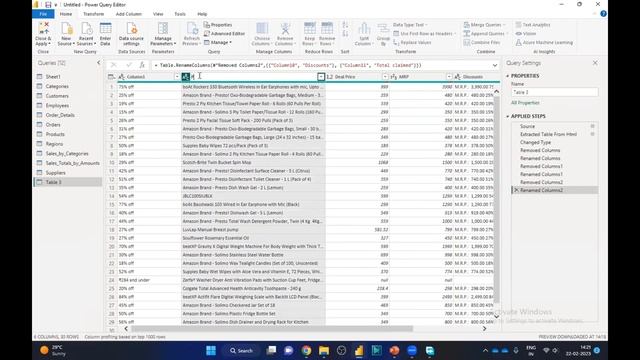The height and width of the screenshot is (360, 640).
Task: Cancel the formula bar edit (X icon)
Action: click(x=114, y=65)
